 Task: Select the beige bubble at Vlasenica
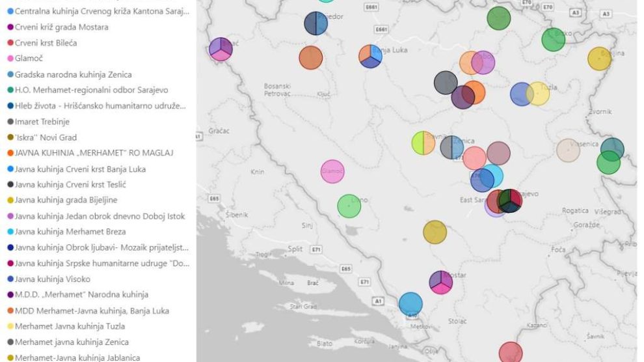point(568,150)
